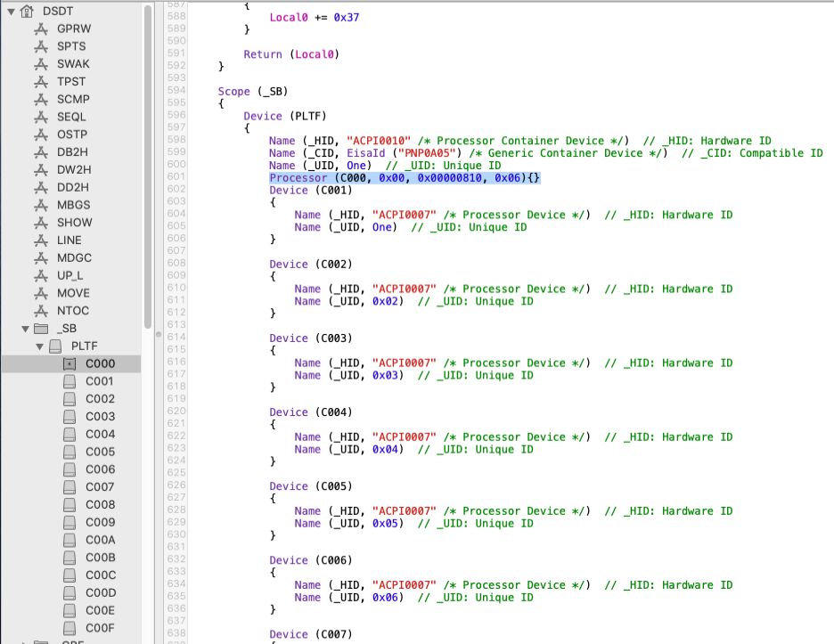Select SEQL in the navigator tree
The height and width of the screenshot is (644, 834).
point(72,117)
